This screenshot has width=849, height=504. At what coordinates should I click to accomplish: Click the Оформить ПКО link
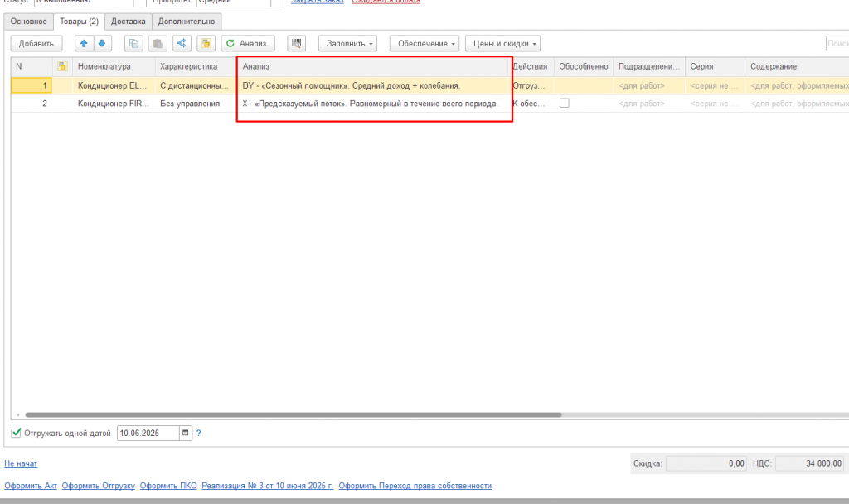click(x=168, y=486)
